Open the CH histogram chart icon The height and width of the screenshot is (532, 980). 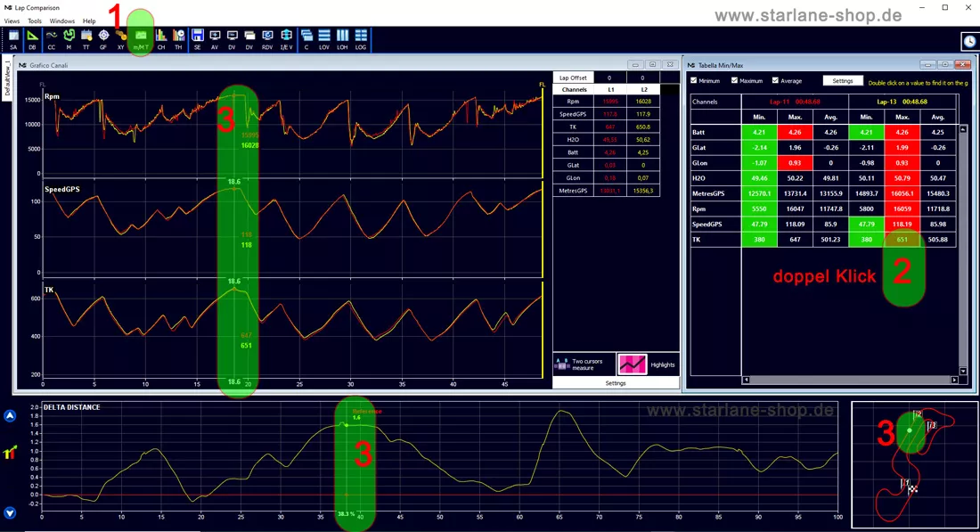pyautogui.click(x=161, y=38)
